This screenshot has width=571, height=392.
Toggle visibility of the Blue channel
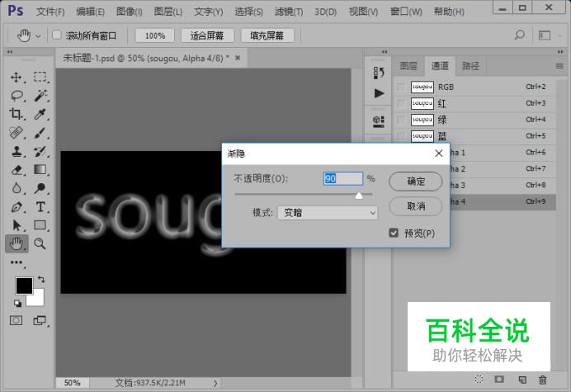coord(401,136)
